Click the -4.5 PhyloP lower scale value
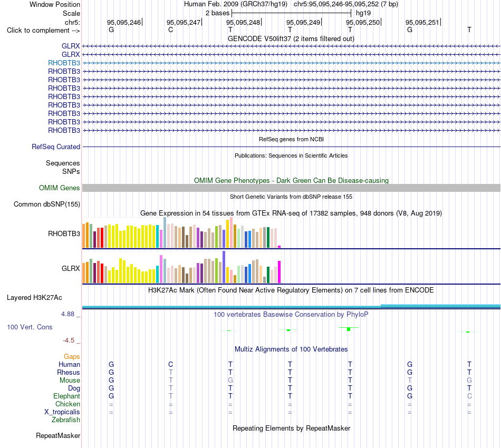The height and width of the screenshot is (448, 501). (69, 340)
